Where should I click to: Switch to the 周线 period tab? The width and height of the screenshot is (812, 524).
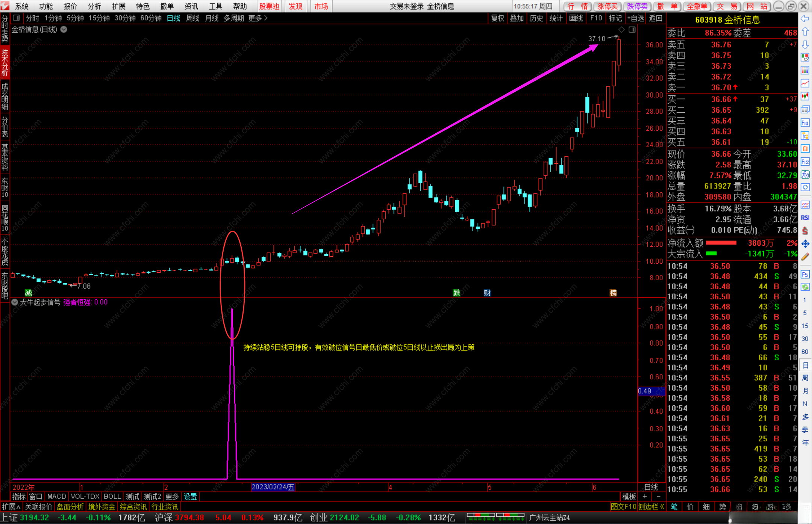[193, 18]
